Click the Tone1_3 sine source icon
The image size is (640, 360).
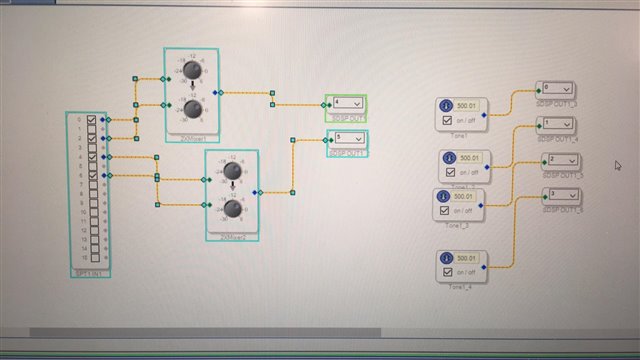click(x=443, y=196)
